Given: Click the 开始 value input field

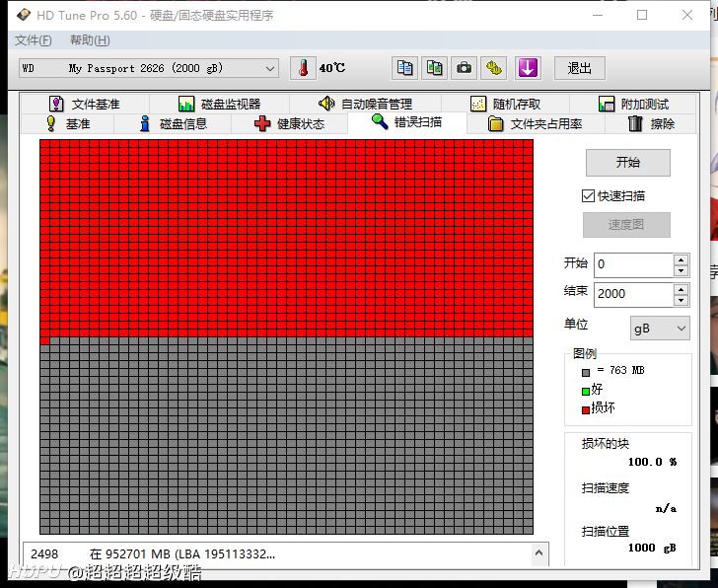Looking at the screenshot, I should [634, 264].
